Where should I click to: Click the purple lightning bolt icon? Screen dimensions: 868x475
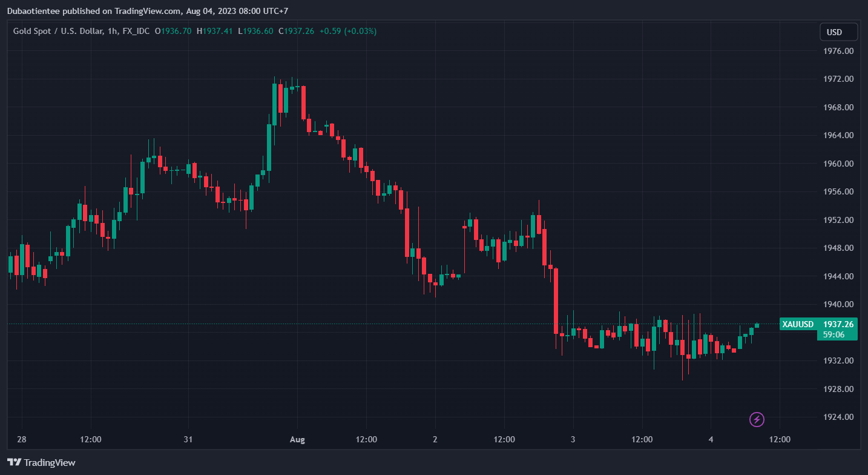[x=757, y=419]
